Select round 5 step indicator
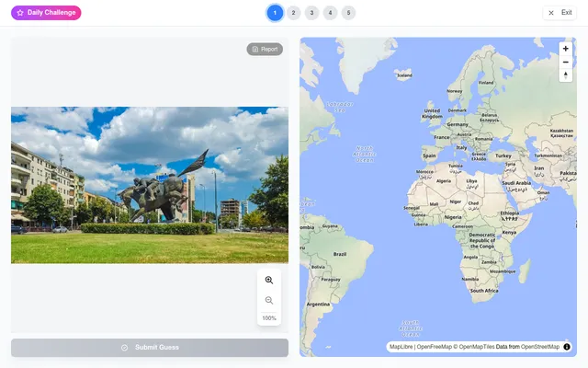588x368 pixels. tap(348, 13)
